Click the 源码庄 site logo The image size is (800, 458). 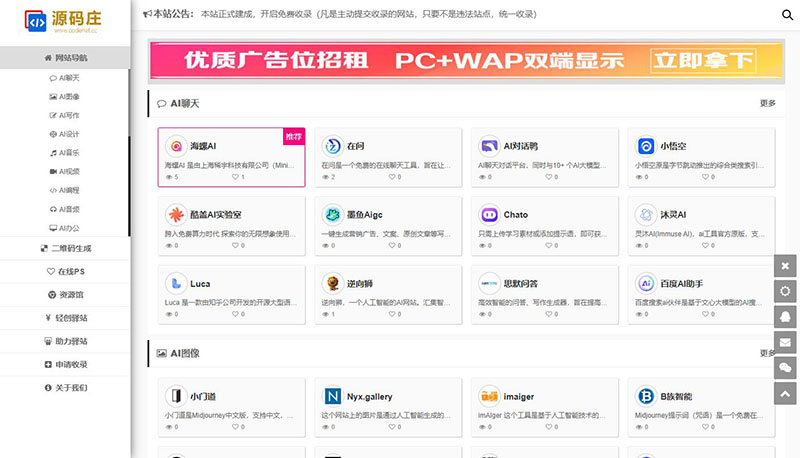click(x=63, y=21)
